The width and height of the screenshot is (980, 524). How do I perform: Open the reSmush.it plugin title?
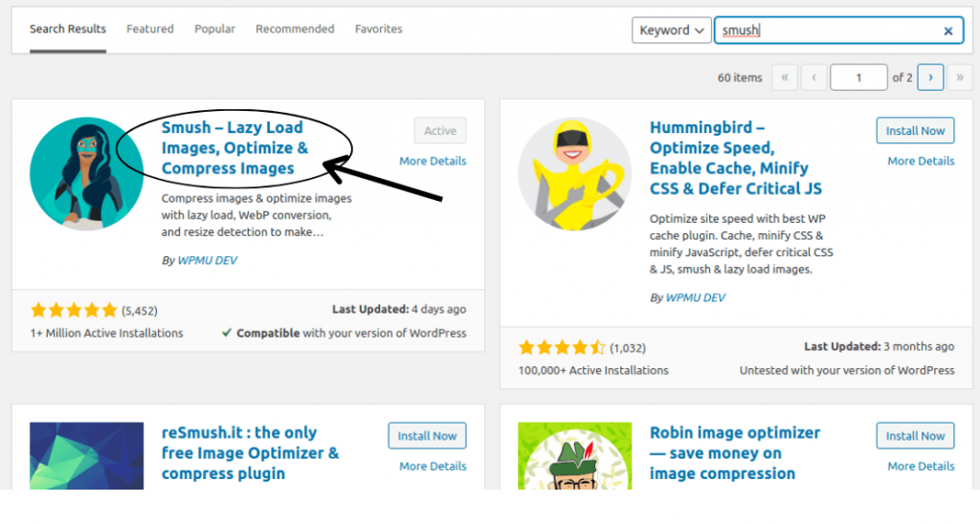pos(250,453)
